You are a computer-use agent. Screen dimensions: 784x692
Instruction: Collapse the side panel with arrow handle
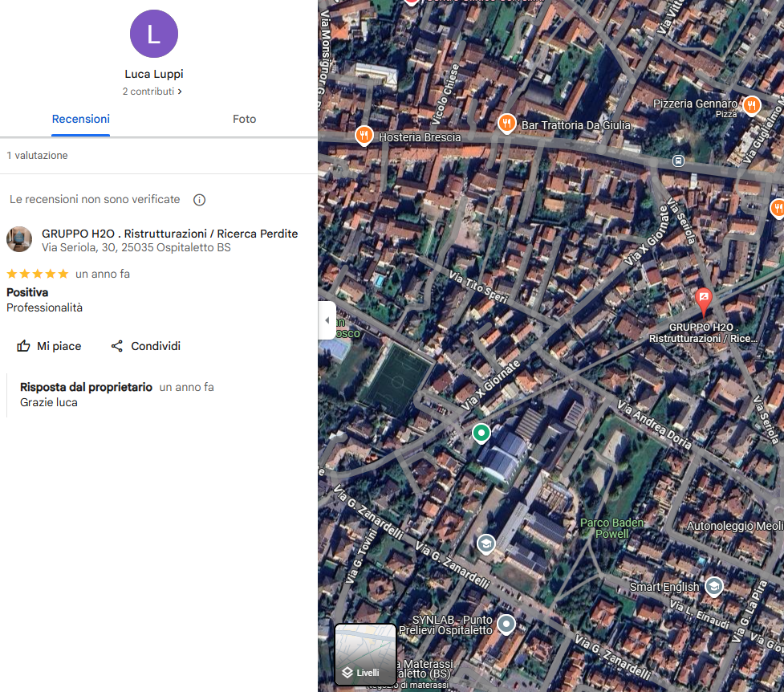(327, 320)
